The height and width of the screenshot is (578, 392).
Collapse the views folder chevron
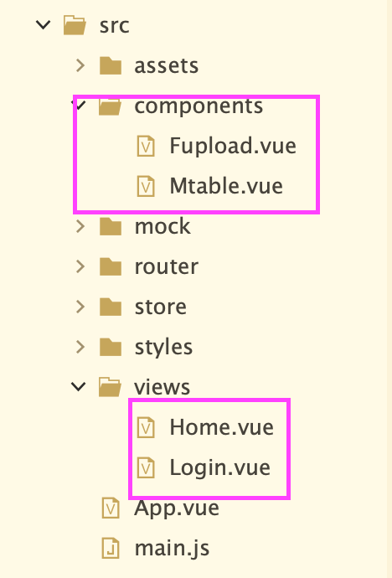(79, 386)
